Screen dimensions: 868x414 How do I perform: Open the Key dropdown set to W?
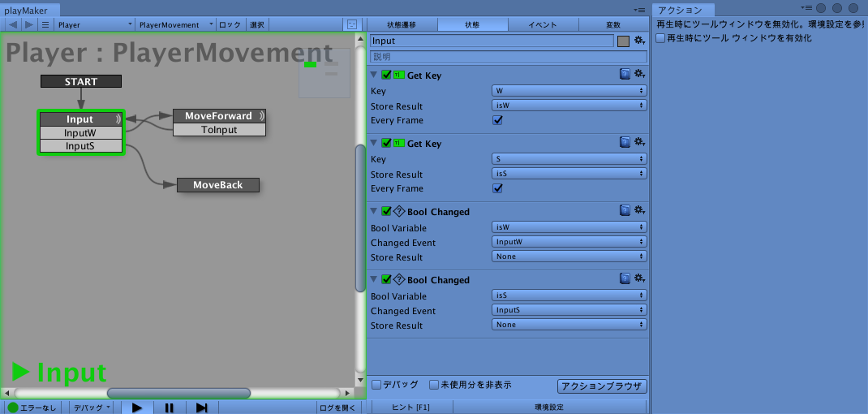click(x=569, y=90)
